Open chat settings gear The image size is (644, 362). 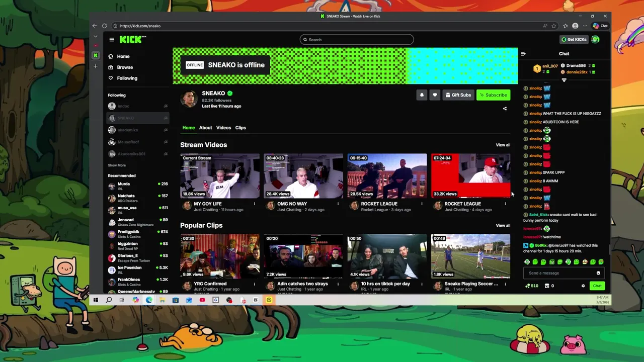coord(583,286)
